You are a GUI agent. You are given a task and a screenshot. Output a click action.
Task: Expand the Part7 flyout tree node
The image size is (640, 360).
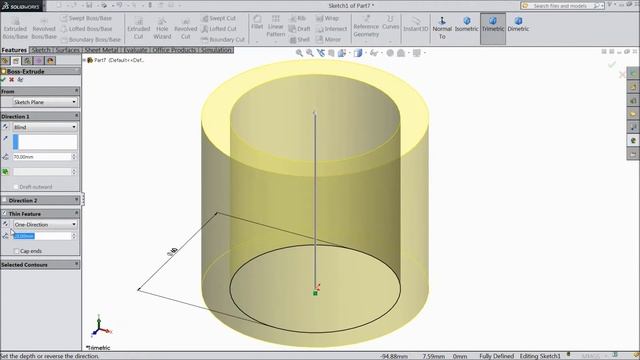[x=85, y=60]
